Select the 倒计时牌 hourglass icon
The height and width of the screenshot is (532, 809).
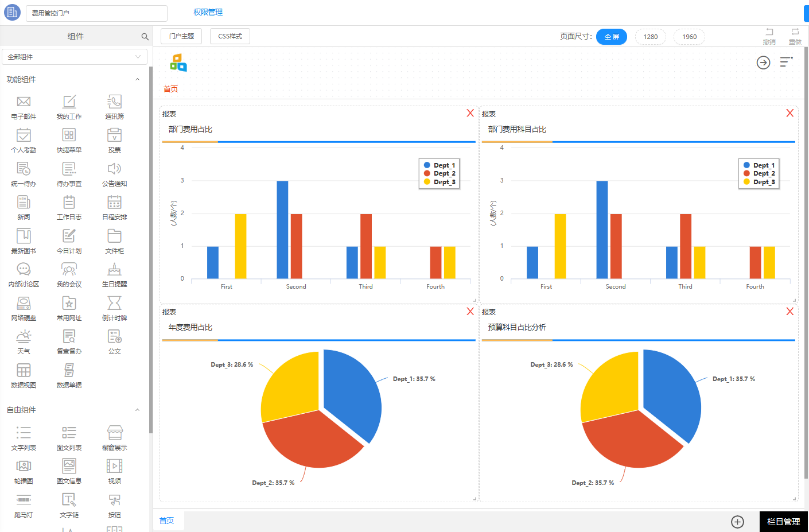(114, 303)
